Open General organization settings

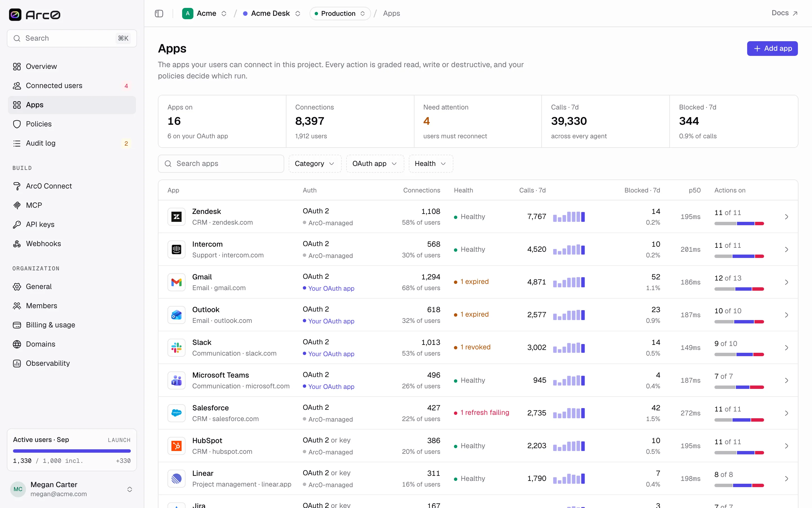pos(72,286)
